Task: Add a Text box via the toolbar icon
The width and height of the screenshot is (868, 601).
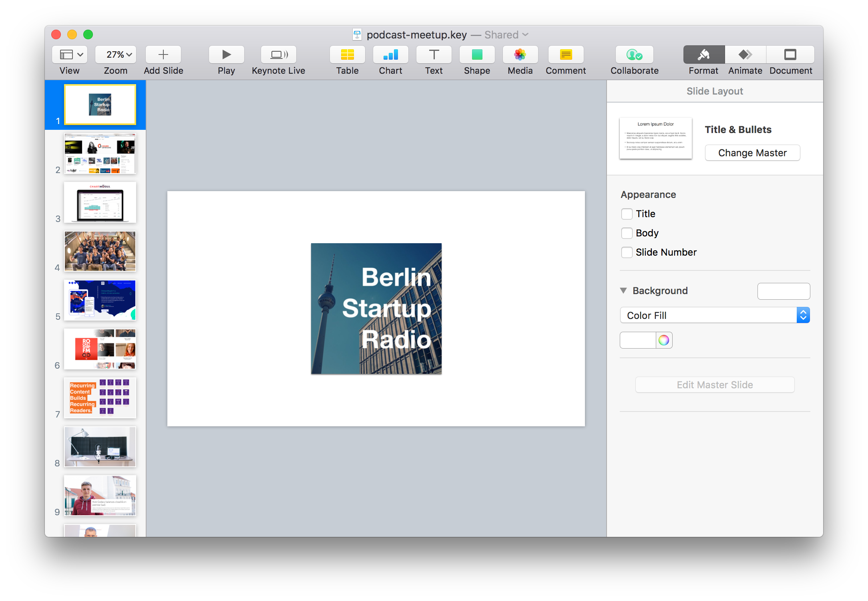Action: click(x=434, y=54)
